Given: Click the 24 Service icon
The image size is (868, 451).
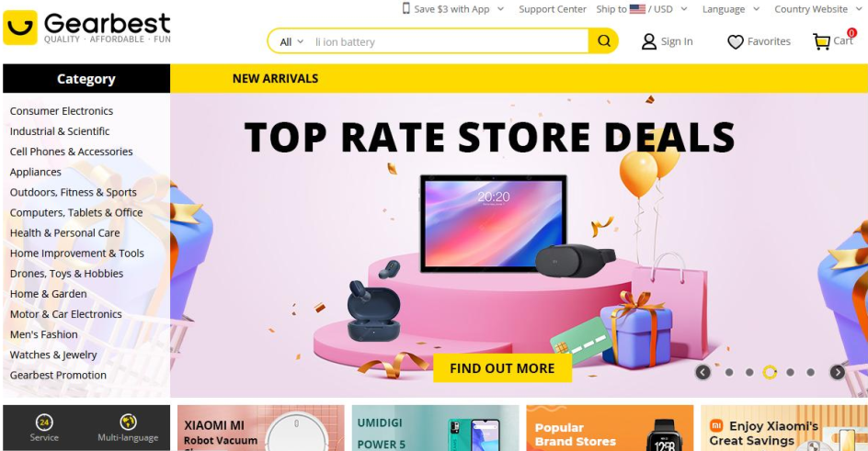Looking at the screenshot, I should [44, 423].
